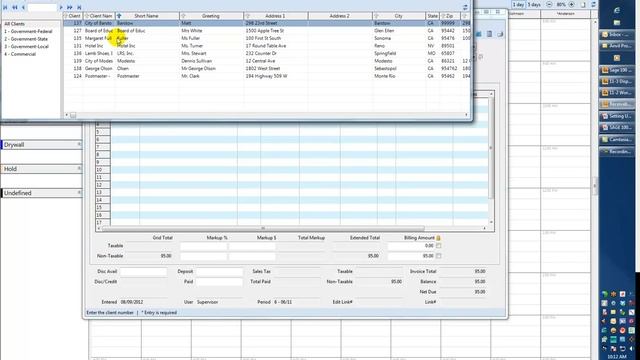Click the scheduler page icon beside zoom
This screenshot has height=360, width=640.
[x=583, y=4]
